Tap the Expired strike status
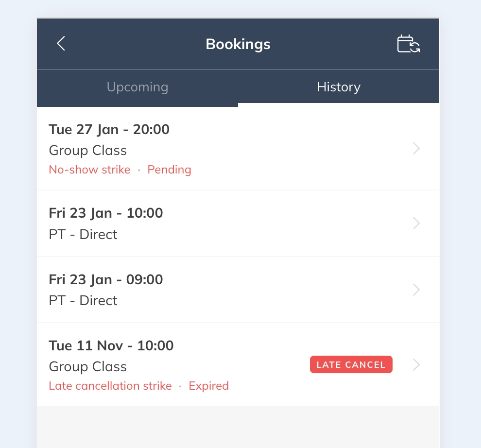Image resolution: width=481 pixels, height=448 pixels. (x=208, y=386)
